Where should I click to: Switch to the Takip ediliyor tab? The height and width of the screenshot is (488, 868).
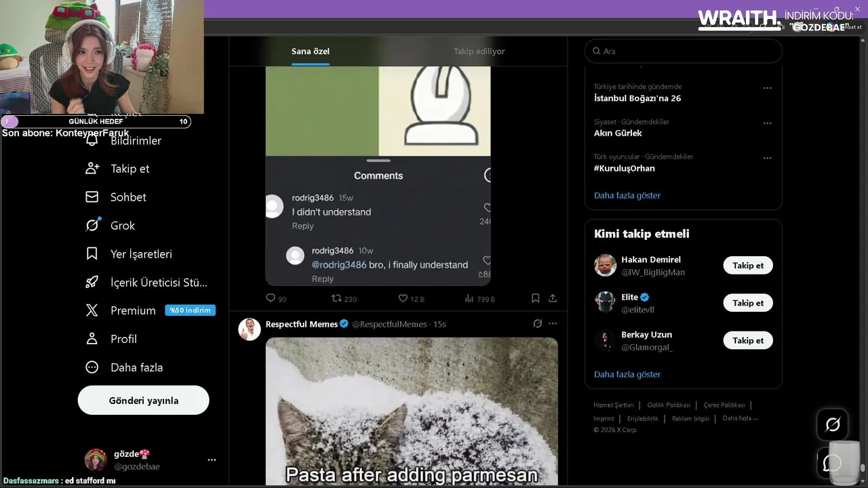[x=479, y=52]
